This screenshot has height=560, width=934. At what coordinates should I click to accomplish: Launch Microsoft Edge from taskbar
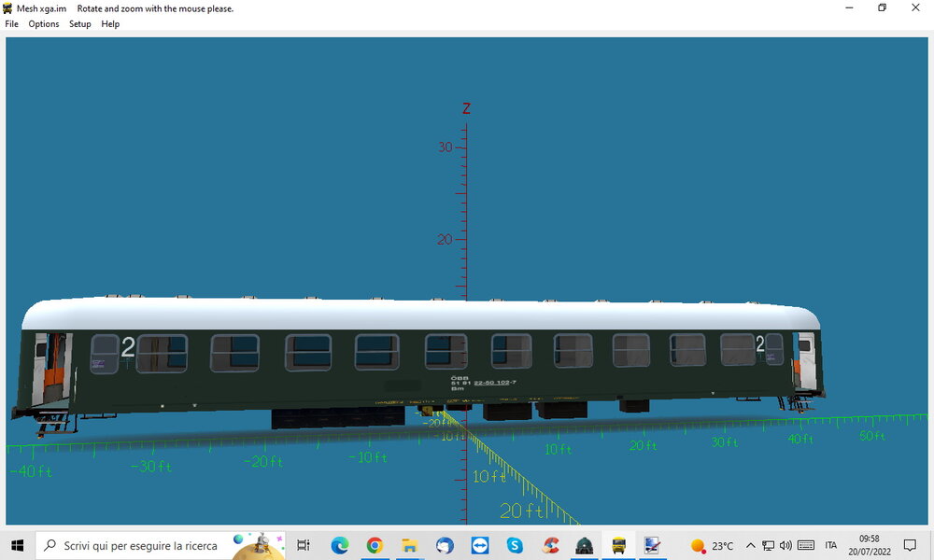[x=340, y=545]
